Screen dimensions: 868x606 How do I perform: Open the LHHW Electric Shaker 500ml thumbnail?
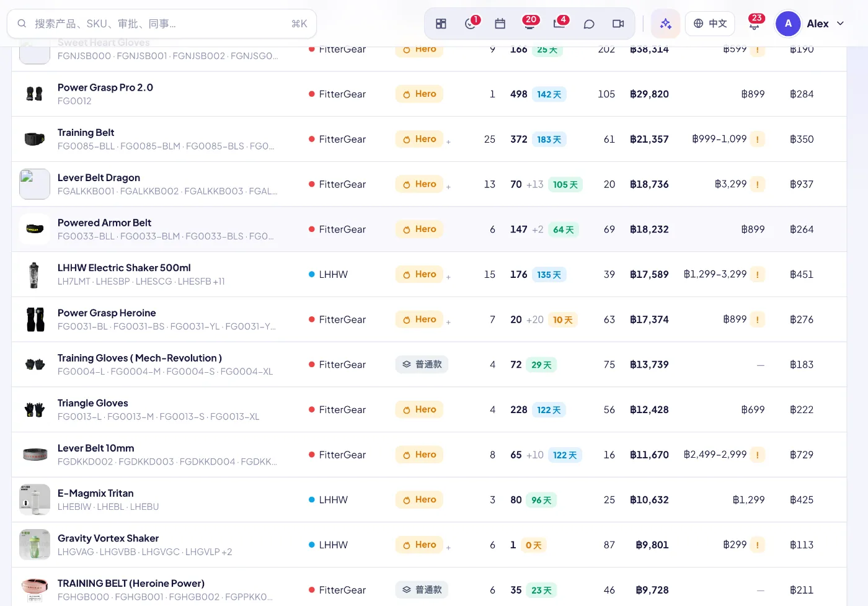pos(35,275)
